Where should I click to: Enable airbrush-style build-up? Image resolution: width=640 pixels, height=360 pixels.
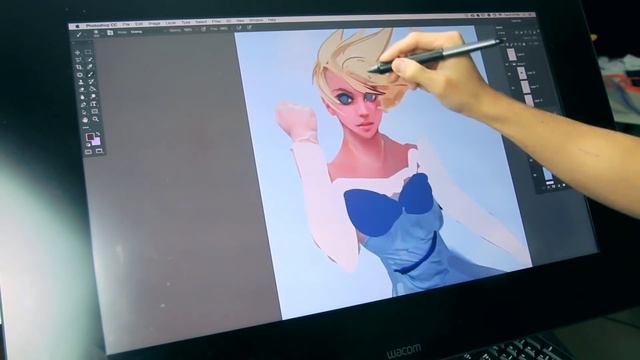pos(239,28)
